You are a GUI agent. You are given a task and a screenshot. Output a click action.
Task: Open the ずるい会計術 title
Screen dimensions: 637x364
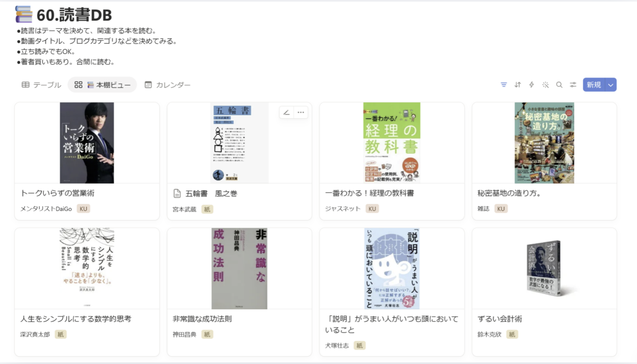tap(500, 319)
